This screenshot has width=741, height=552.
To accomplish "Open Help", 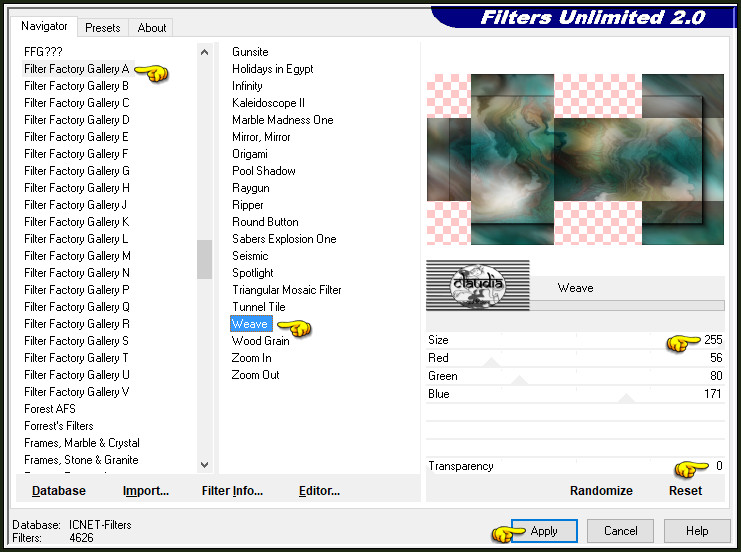I will (697, 531).
